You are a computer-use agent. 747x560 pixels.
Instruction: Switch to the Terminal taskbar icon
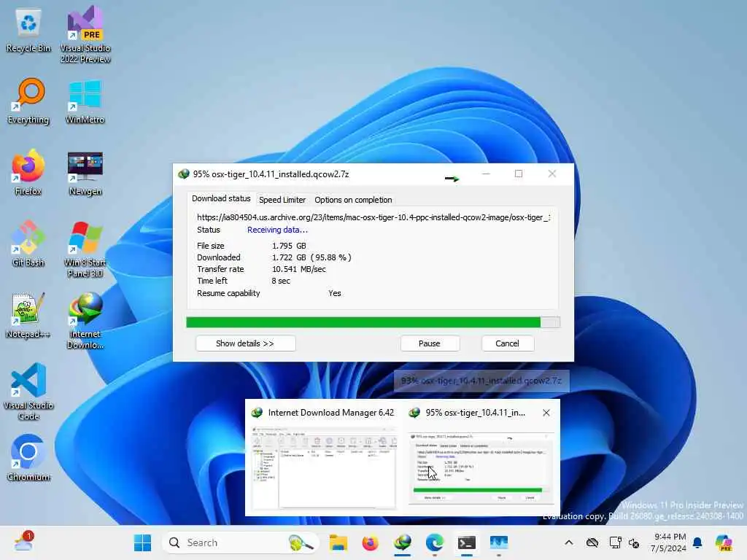pyautogui.click(x=466, y=542)
